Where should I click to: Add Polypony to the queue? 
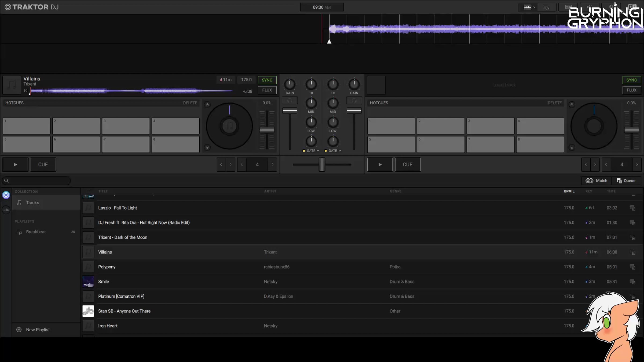coord(633,267)
